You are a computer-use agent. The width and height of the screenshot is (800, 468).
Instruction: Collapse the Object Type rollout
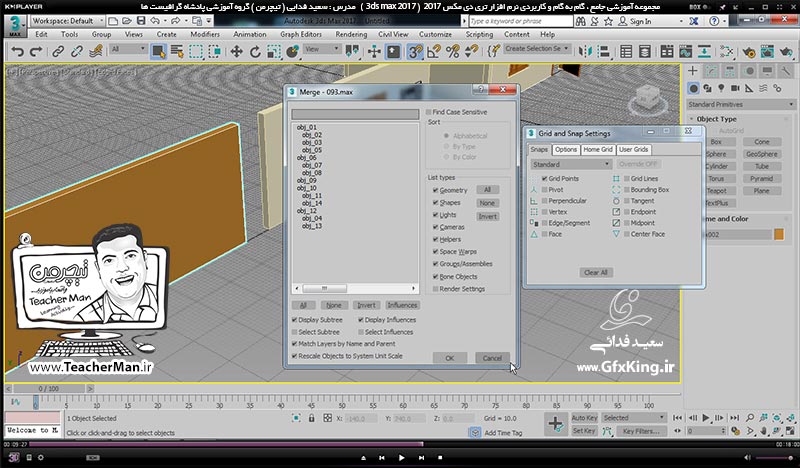(x=716, y=119)
